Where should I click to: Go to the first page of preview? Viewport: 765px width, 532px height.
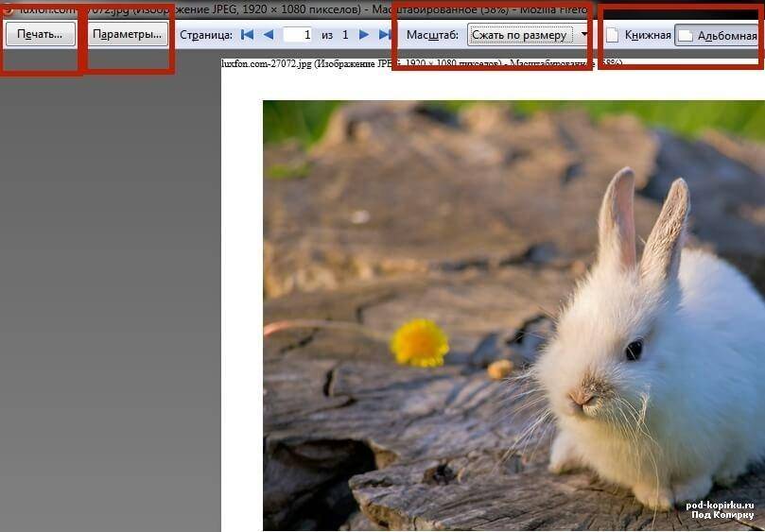(248, 35)
